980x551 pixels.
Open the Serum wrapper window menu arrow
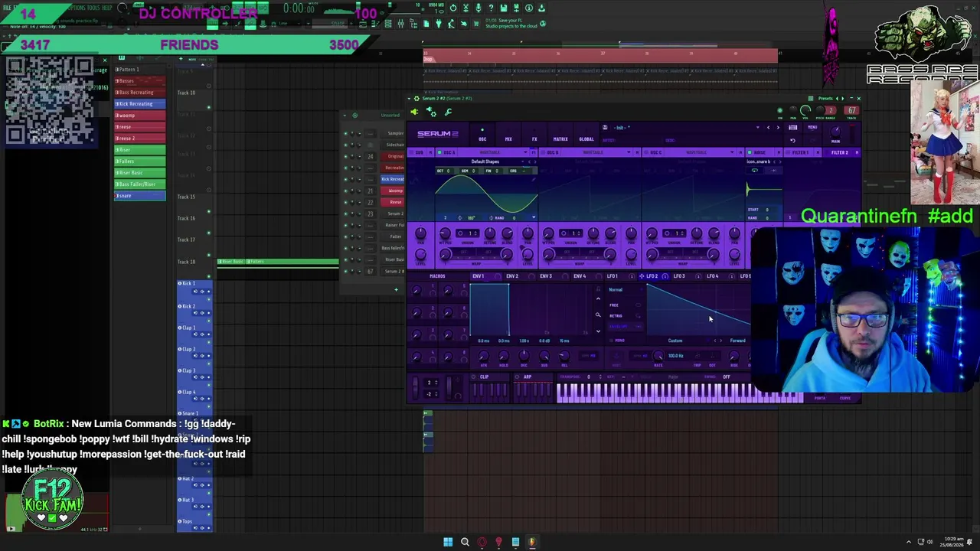click(409, 98)
